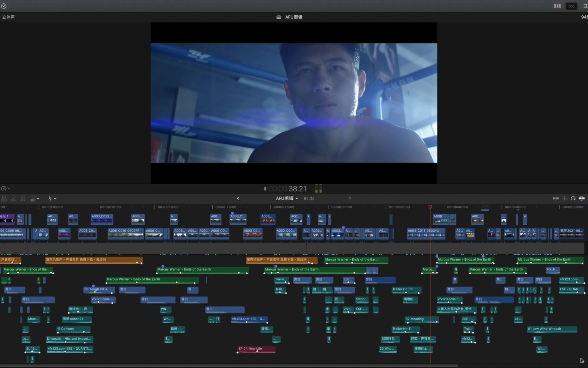This screenshot has width=588, height=368.
Task: Open the retime speed dropdown
Action: (x=5, y=188)
